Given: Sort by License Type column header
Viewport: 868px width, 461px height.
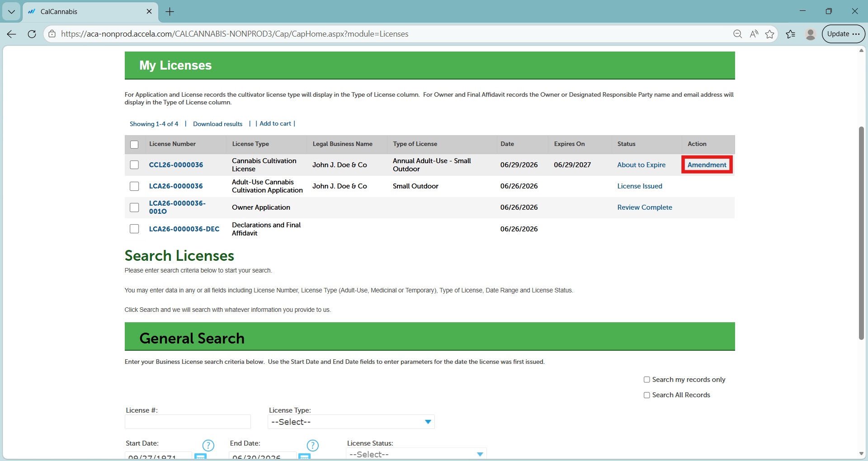Looking at the screenshot, I should (250, 144).
